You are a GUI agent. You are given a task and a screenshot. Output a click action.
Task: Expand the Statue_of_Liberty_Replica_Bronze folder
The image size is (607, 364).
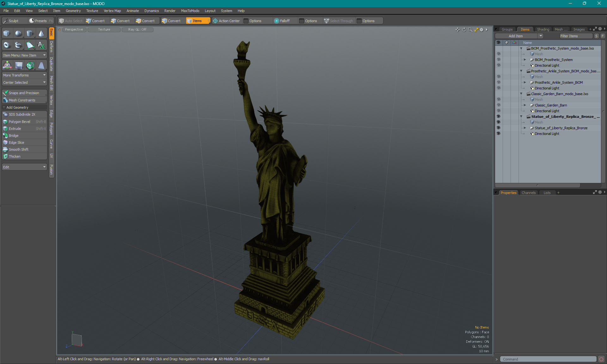[x=525, y=128]
